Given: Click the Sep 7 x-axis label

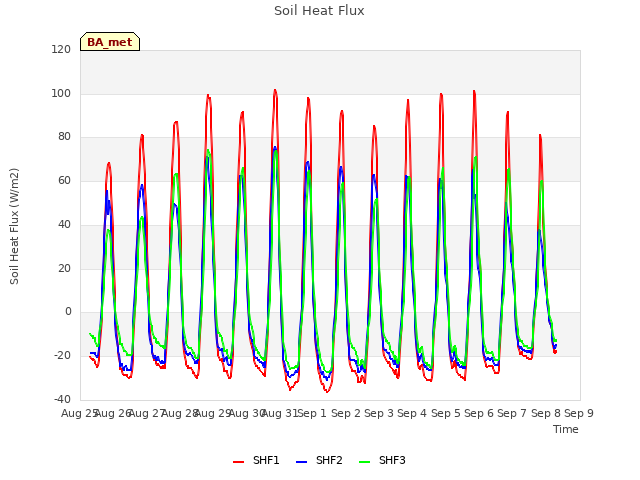Looking at the screenshot, I should (x=512, y=413).
